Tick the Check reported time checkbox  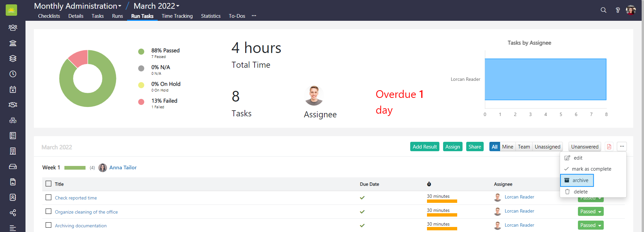[x=49, y=197]
